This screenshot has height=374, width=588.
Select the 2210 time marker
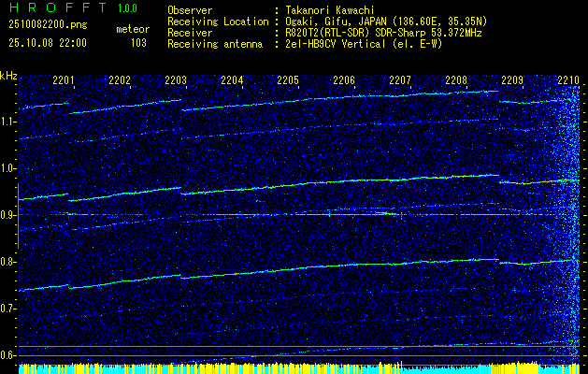[568, 80]
